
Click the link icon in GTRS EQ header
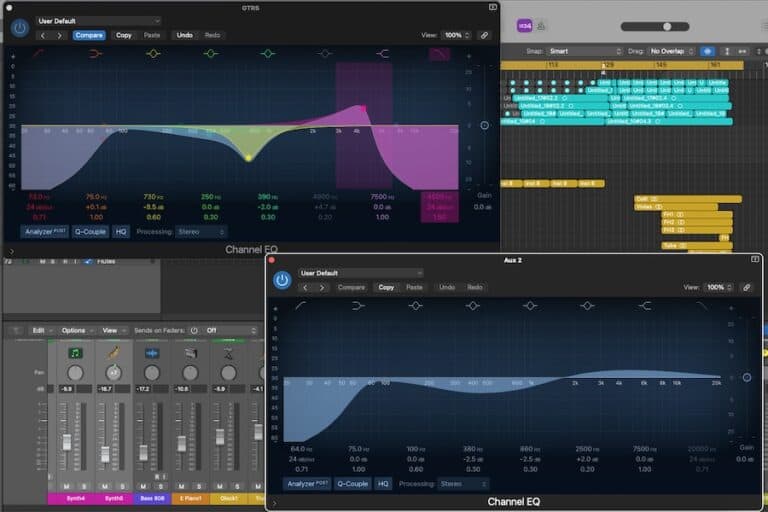coord(484,35)
